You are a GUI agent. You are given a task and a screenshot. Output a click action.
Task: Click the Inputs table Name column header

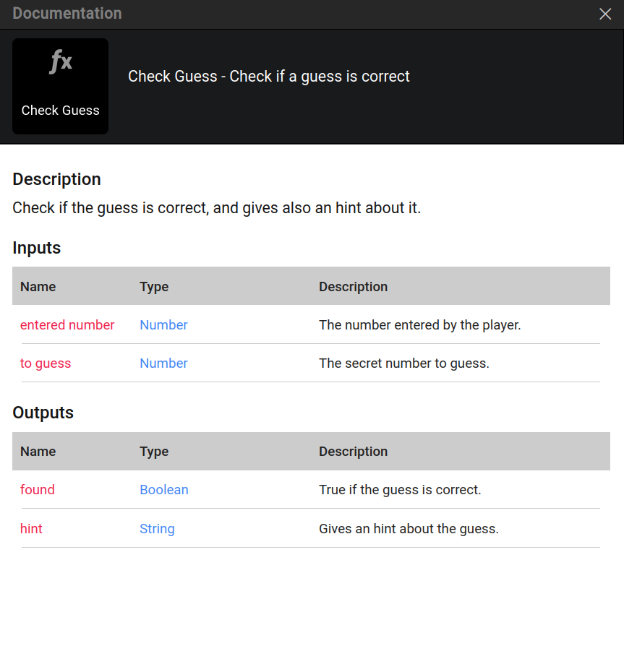point(38,287)
